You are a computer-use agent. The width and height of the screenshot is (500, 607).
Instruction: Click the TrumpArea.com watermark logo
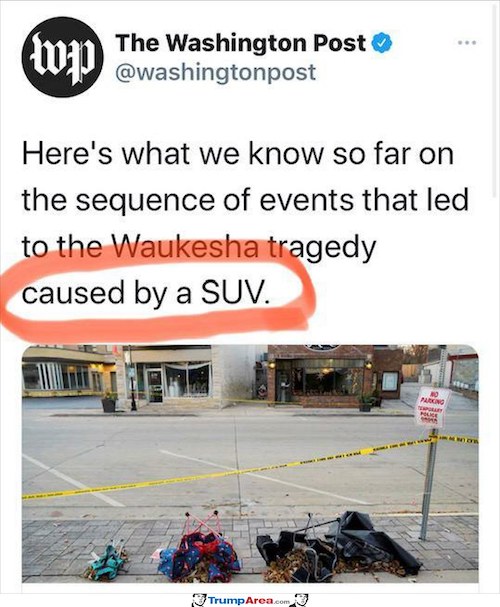pos(250,600)
